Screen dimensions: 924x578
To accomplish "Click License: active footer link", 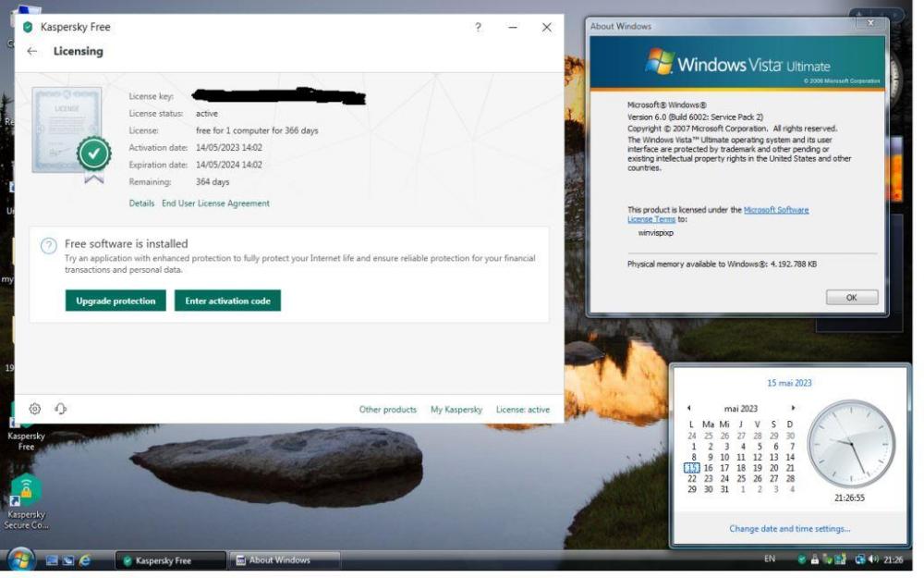I will [x=523, y=410].
